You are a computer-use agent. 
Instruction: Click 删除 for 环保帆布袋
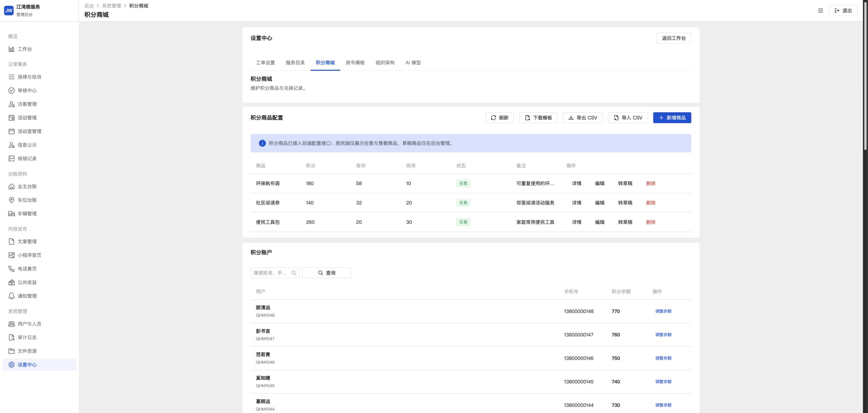(650, 183)
